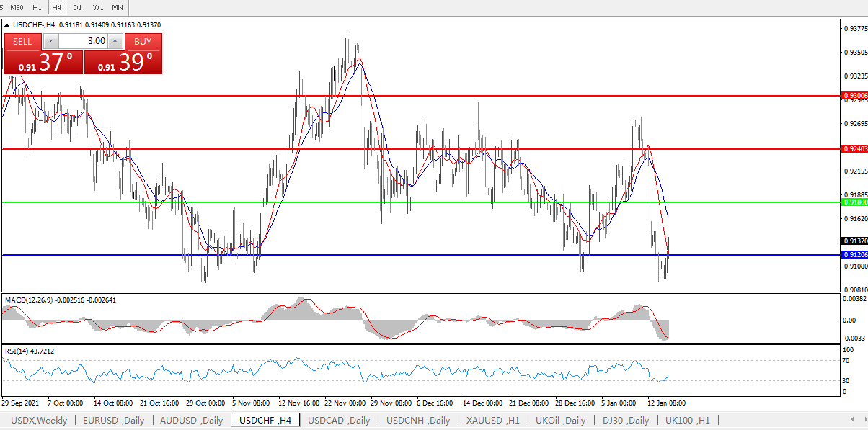Select the H4 timeframe button

click(x=57, y=7)
